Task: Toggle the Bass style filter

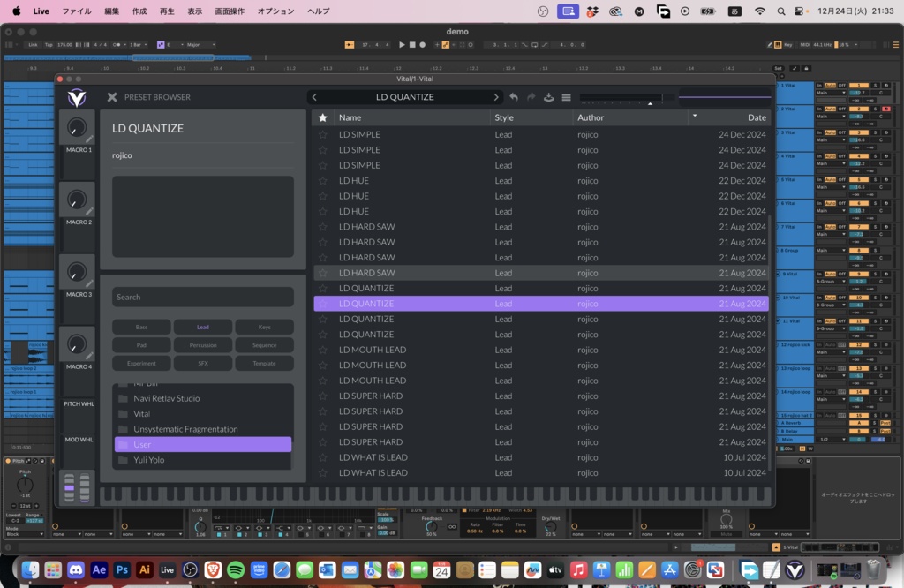Action: tap(141, 327)
